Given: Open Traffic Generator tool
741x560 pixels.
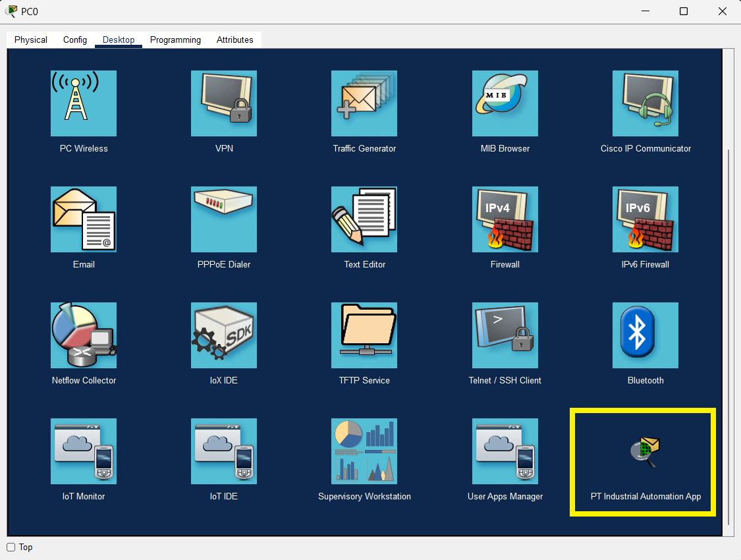Looking at the screenshot, I should click(364, 103).
